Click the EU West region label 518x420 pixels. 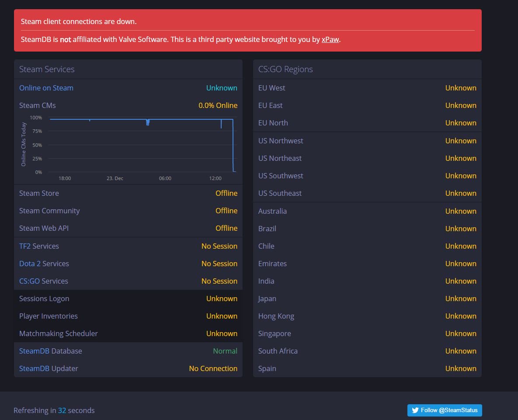tap(271, 88)
